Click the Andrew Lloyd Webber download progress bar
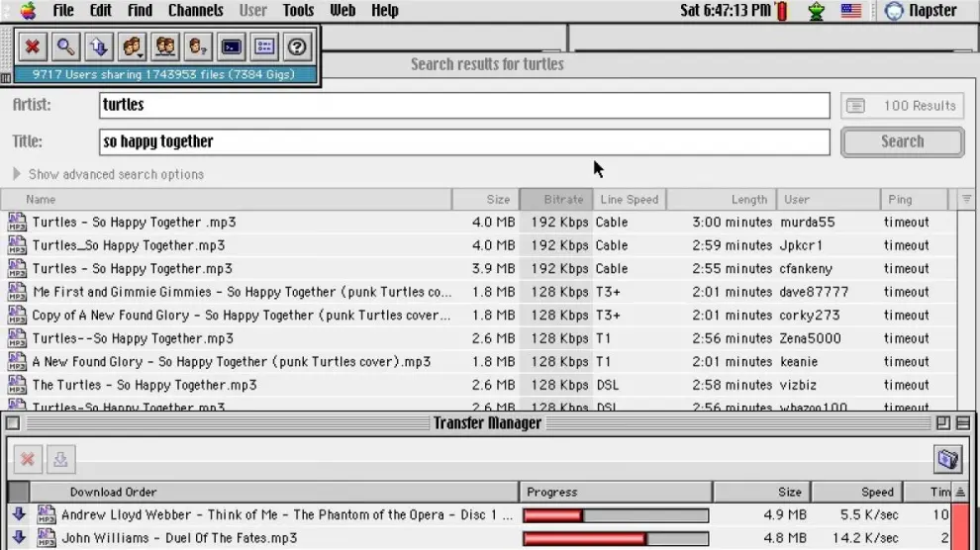Screen dimensions: 980x550 pos(616,515)
